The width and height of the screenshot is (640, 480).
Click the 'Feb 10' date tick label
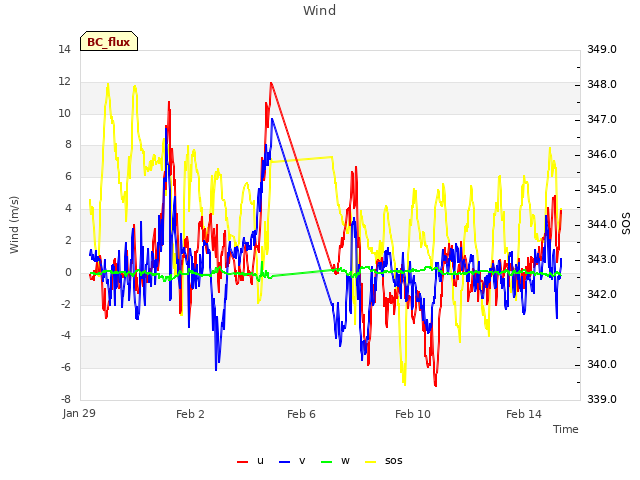[413, 414]
